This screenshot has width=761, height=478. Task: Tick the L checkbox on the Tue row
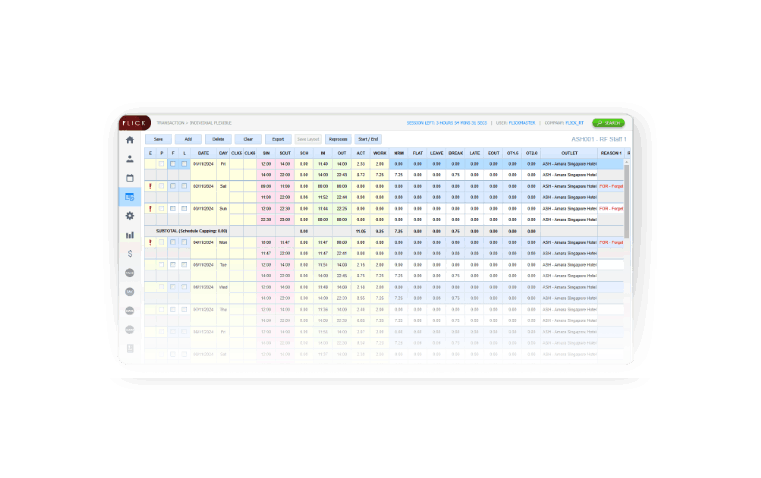point(184,265)
